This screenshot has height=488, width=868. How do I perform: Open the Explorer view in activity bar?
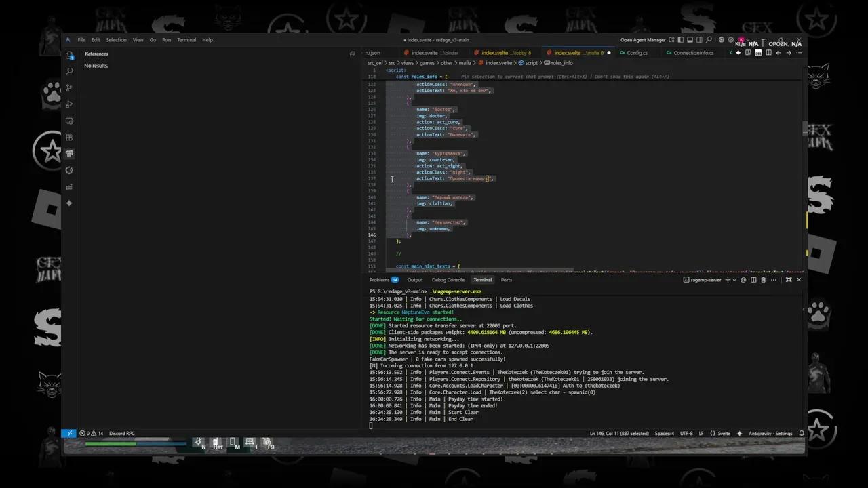[x=69, y=55]
